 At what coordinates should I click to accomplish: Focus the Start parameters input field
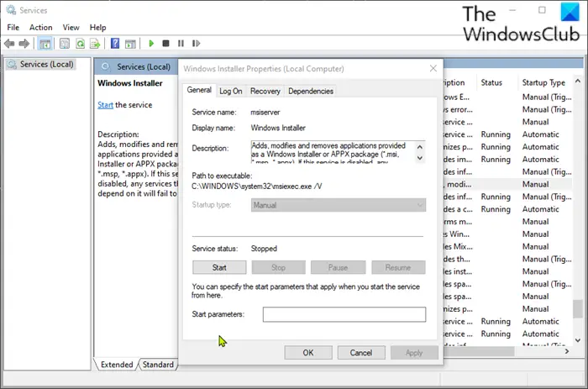click(344, 314)
